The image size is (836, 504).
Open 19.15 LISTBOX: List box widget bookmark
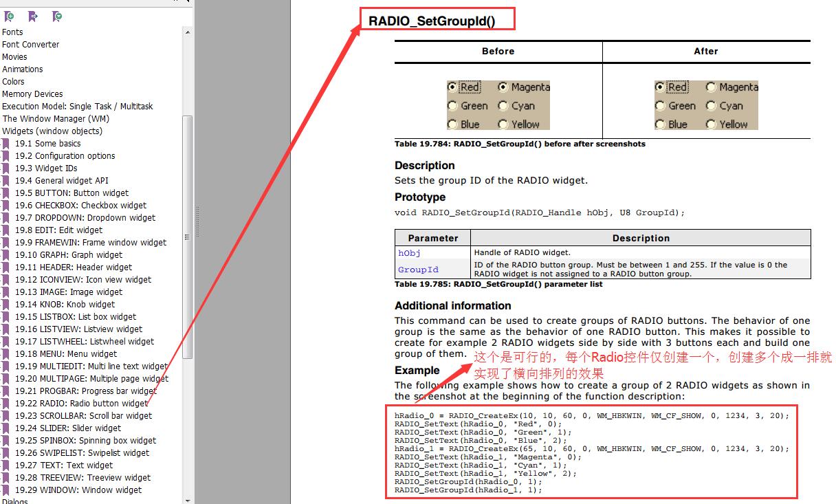76,317
